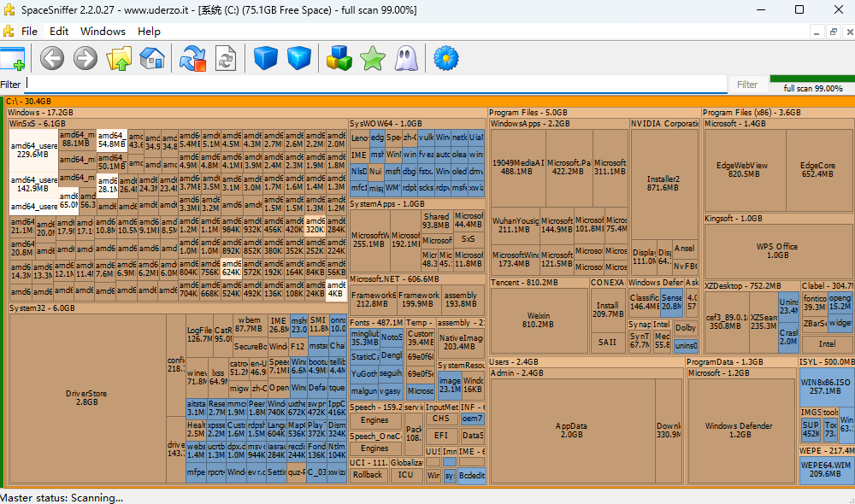Select the assembly 193.8MB block
Viewport: 855px width, 504px height.
[462, 299]
